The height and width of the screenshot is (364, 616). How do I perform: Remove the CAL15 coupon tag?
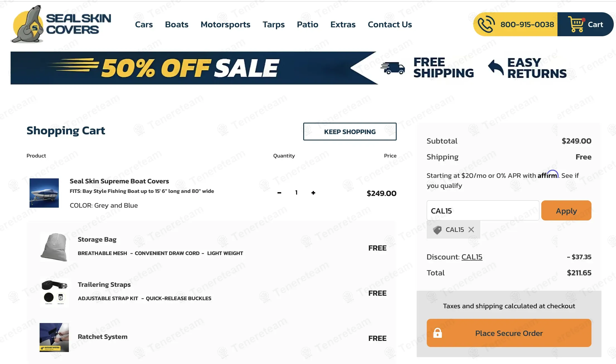click(471, 230)
